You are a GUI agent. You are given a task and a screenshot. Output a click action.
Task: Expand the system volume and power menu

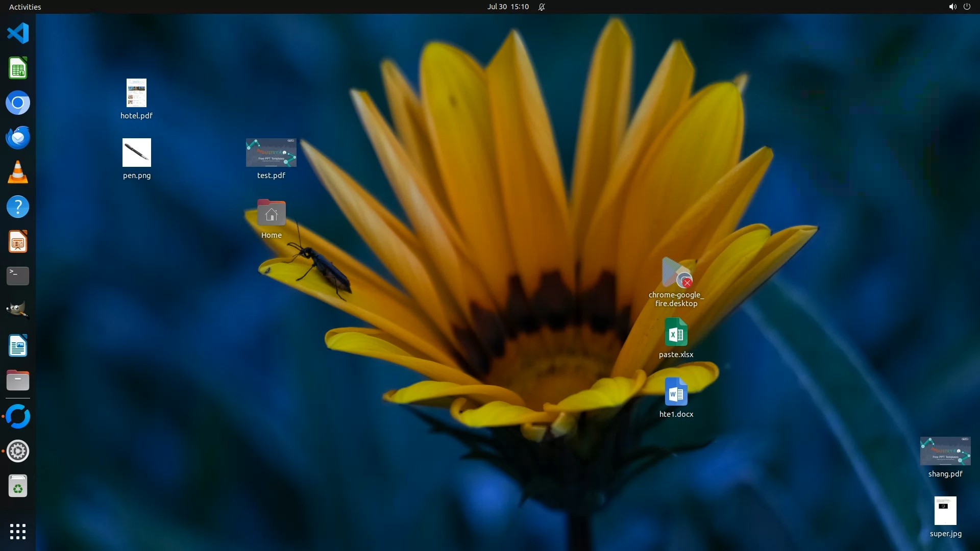click(959, 7)
